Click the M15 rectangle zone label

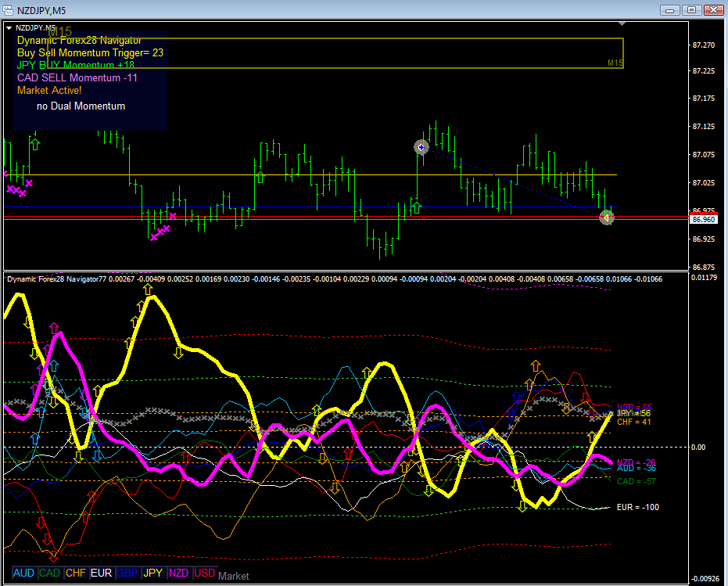coord(615,63)
